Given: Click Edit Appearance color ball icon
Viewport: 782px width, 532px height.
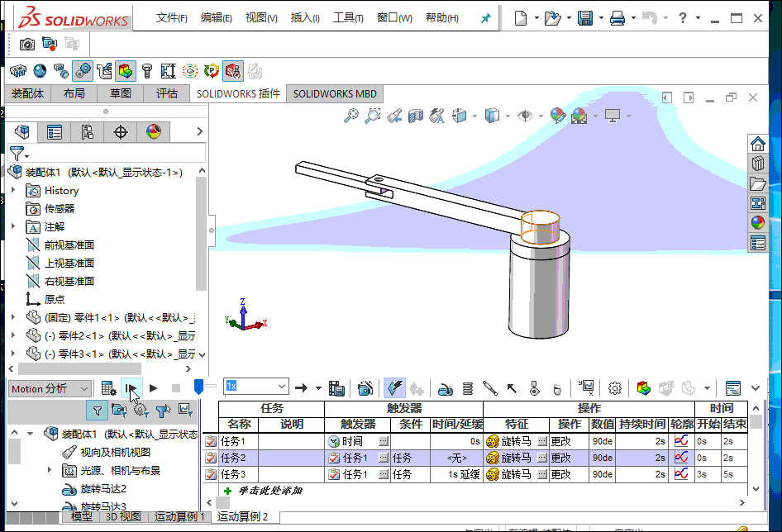Looking at the screenshot, I should coord(558,116).
